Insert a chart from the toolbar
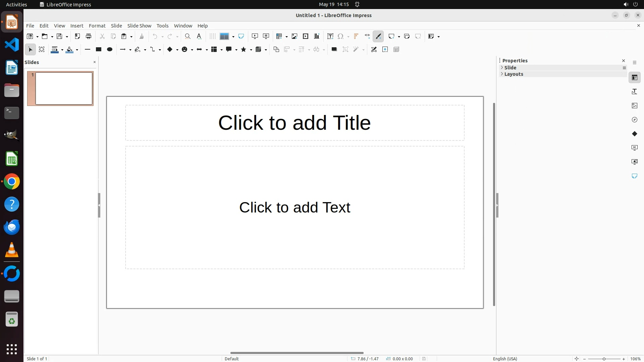 (x=317, y=36)
